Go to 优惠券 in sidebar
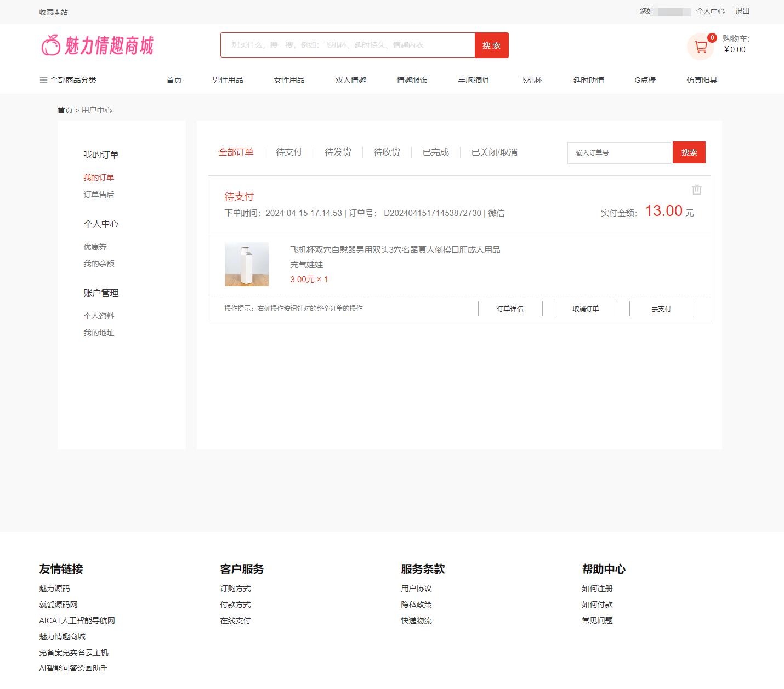This screenshot has width=784, height=689. tap(95, 247)
